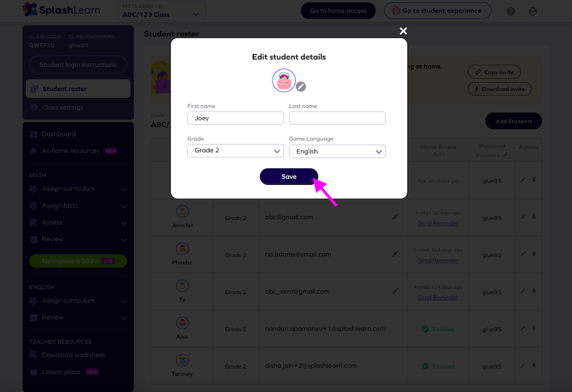Screen dimensions: 572x392
Task: Edit the common password pencil icon
Action: point(505,155)
